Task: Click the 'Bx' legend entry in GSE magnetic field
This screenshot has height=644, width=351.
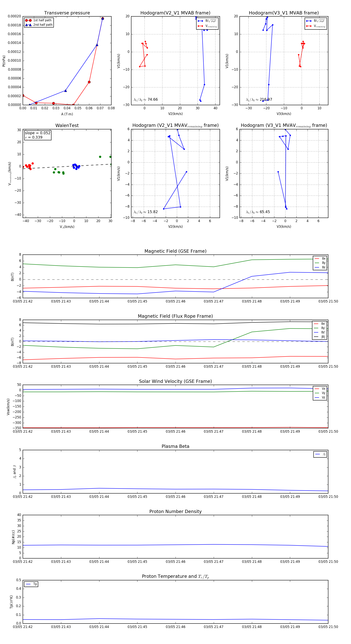Action: point(320,259)
